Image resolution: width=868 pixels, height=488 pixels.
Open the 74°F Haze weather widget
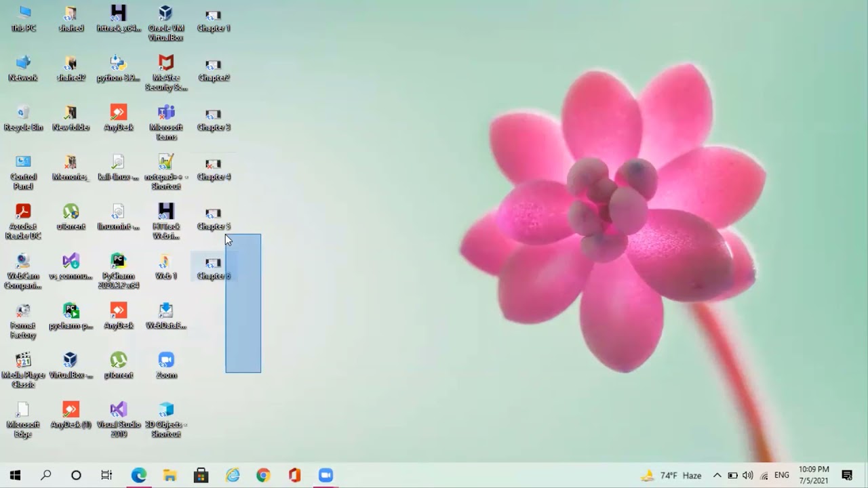click(671, 476)
